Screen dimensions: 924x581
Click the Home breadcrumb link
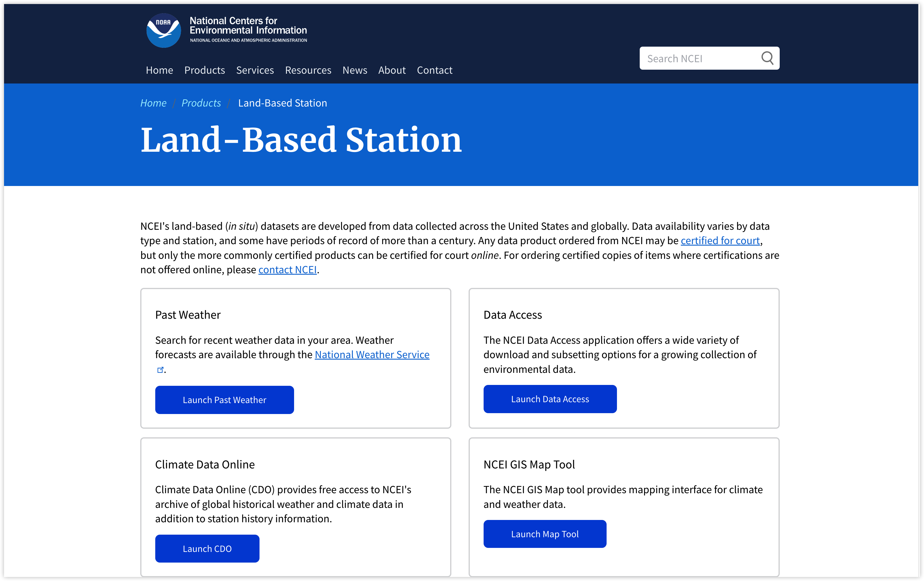153,103
